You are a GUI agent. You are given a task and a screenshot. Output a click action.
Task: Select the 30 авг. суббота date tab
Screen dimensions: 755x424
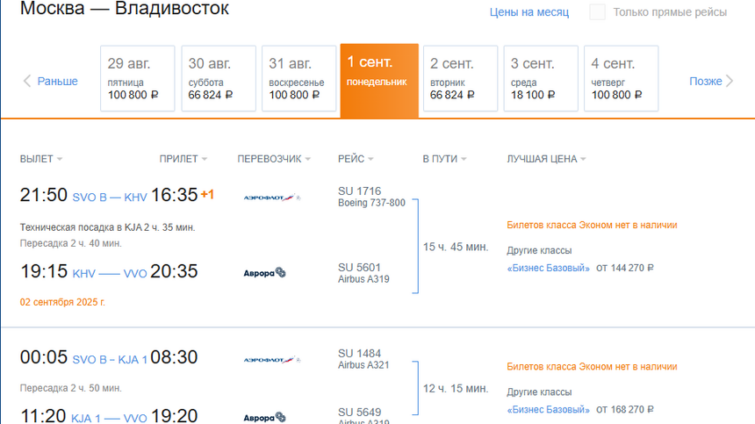[218, 78]
